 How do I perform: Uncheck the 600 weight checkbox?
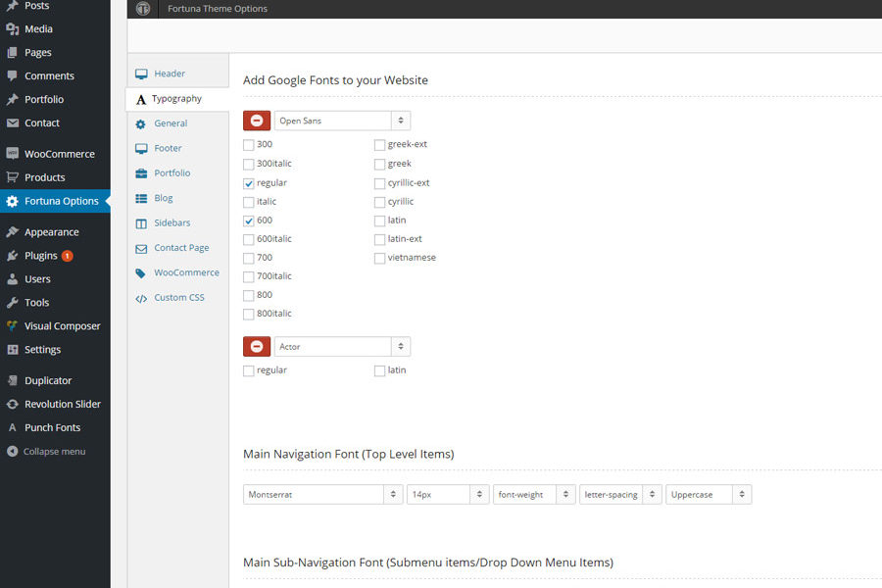point(249,220)
